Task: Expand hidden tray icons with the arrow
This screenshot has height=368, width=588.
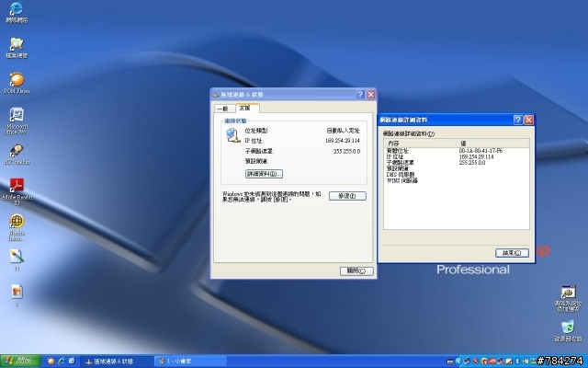Action: coord(458,362)
